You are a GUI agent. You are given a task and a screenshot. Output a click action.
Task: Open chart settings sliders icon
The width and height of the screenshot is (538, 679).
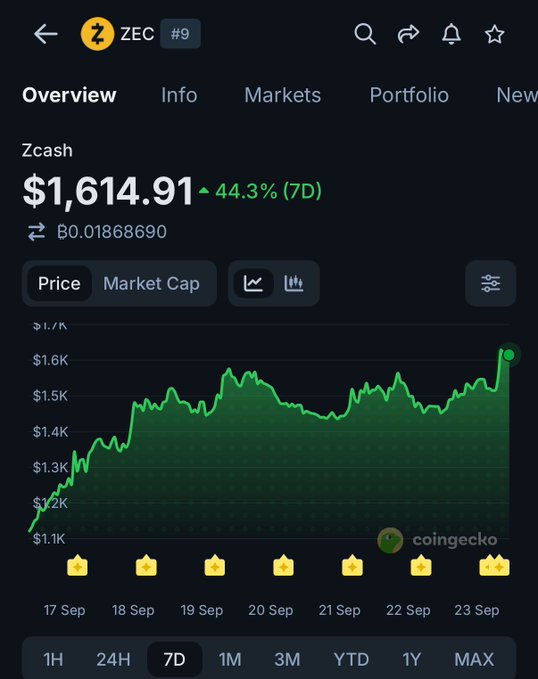(490, 283)
